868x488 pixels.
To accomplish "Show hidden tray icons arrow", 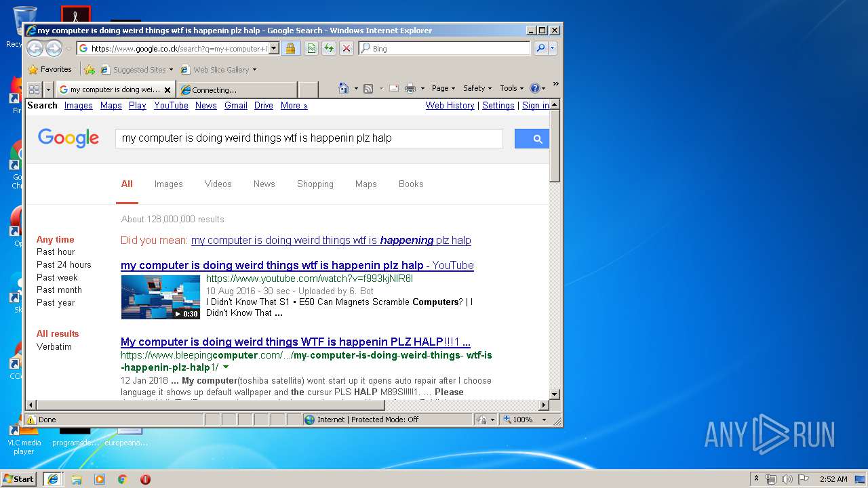I will point(756,479).
